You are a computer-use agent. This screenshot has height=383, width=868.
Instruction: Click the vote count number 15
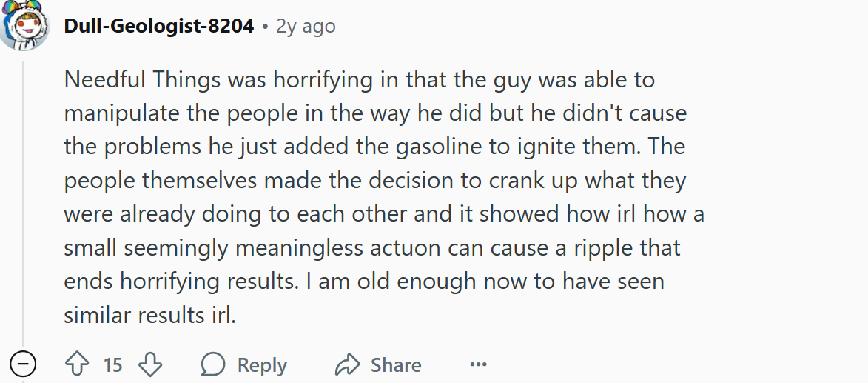coord(113,364)
